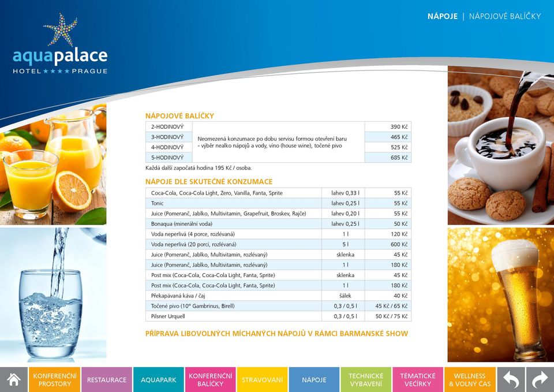This screenshot has width=554, height=392.
Task: Select the Coca-Cola, Fanta, Sprite bottle row
Action: (x=278, y=193)
